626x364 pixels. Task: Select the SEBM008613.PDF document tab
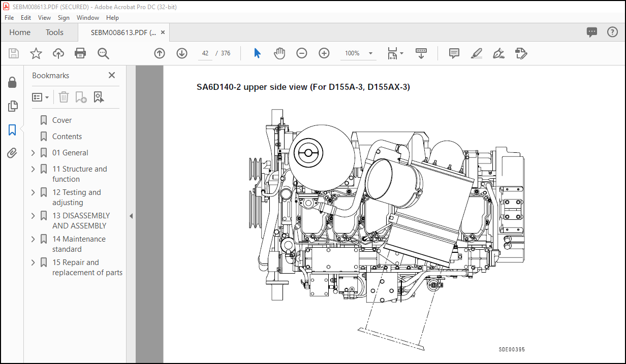(x=123, y=32)
